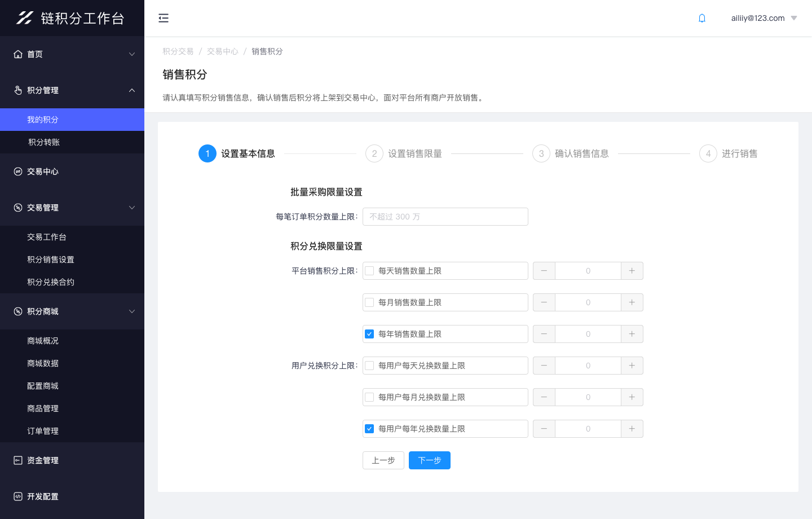Decrease 每月销售数量上限 with minus button
This screenshot has height=519, width=812.
coord(544,302)
